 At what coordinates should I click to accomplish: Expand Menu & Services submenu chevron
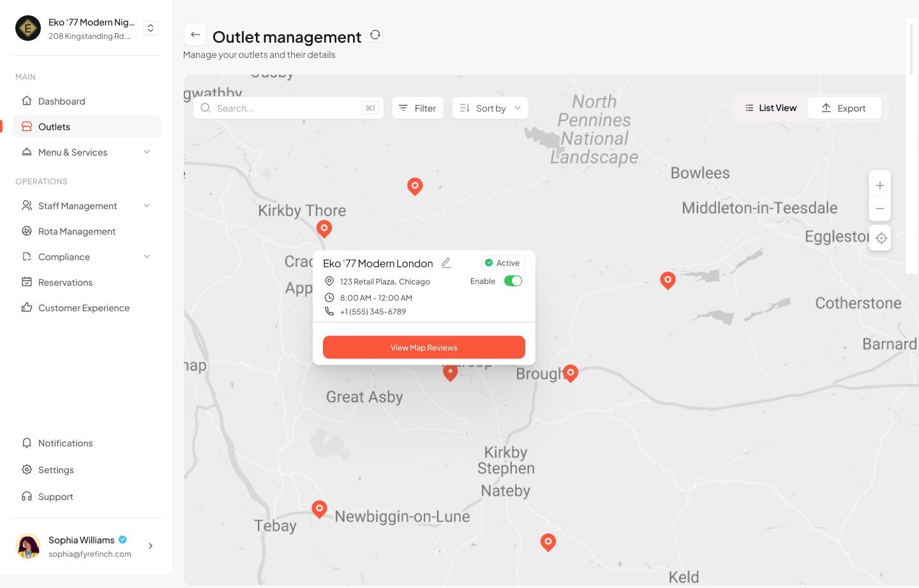click(x=147, y=152)
